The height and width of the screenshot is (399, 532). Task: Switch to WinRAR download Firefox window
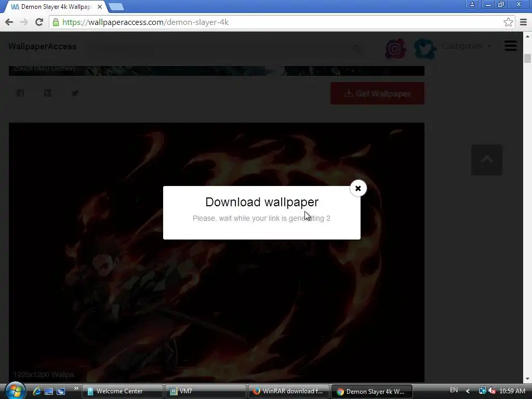coord(289,391)
